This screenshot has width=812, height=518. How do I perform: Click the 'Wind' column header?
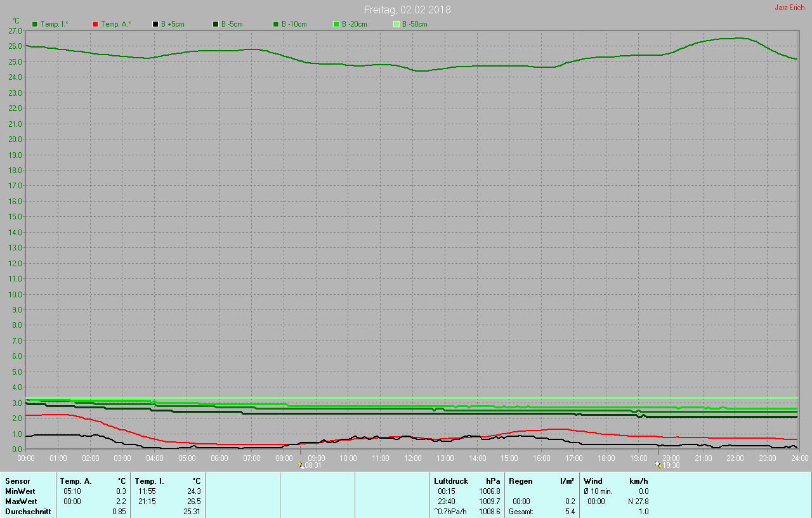(x=593, y=481)
